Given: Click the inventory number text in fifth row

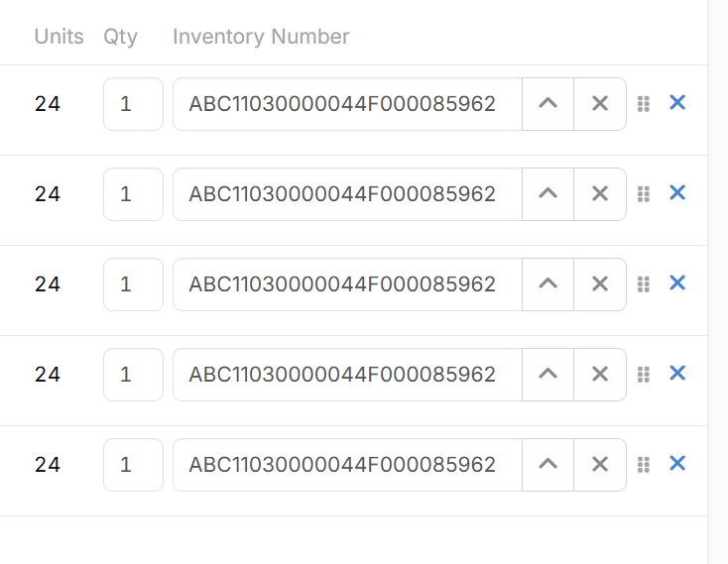Looking at the screenshot, I should (342, 465).
